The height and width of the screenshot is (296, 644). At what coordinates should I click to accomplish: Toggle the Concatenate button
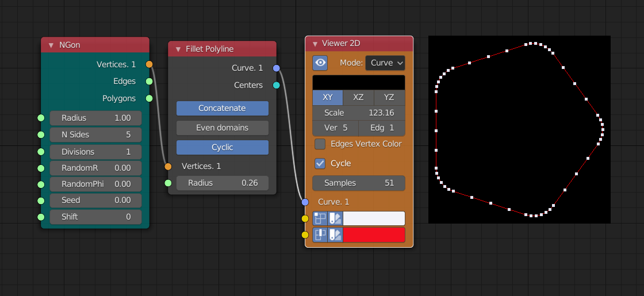pos(223,108)
